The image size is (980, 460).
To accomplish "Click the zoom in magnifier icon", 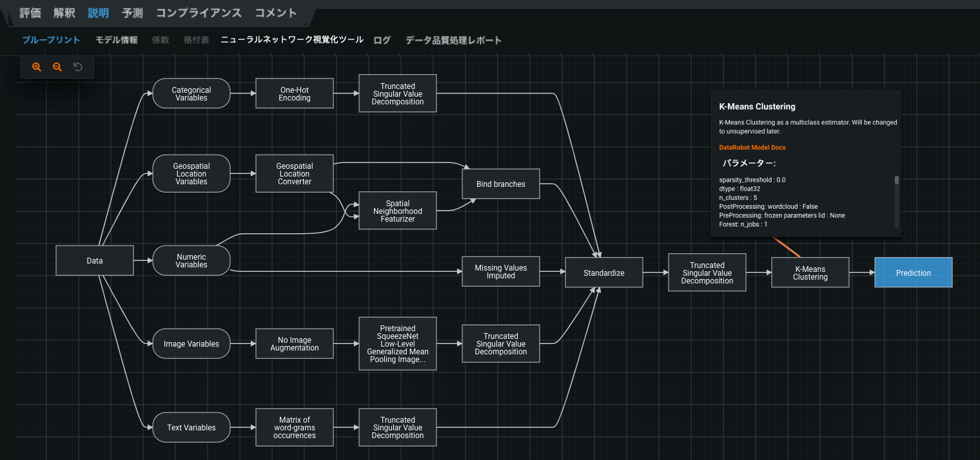I will tap(37, 67).
